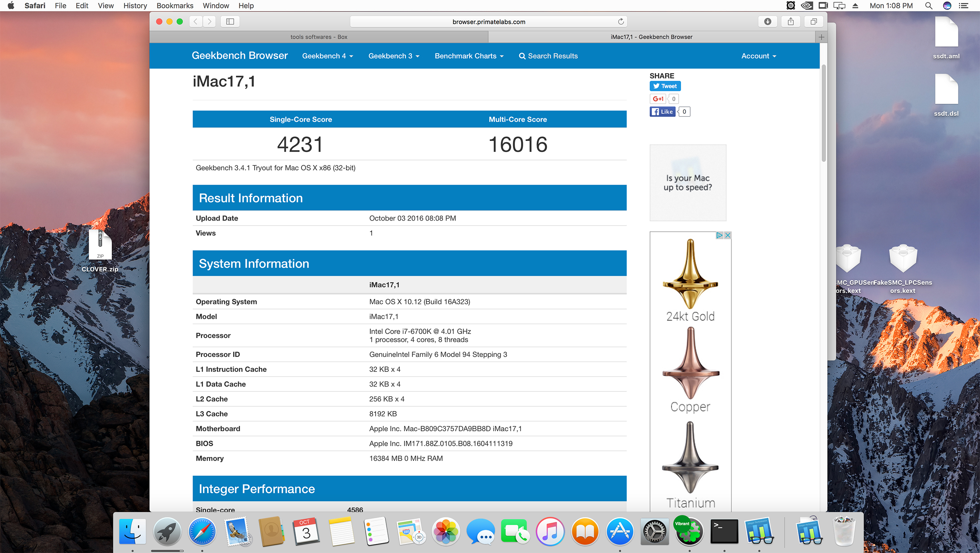Image resolution: width=980 pixels, height=553 pixels.
Task: Open the Window menu
Action: click(x=216, y=6)
